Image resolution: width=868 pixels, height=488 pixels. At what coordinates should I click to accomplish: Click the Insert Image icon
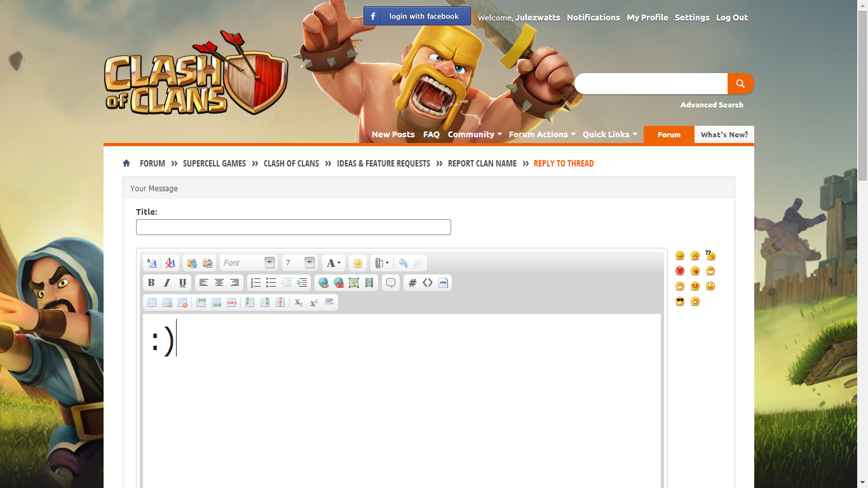354,283
